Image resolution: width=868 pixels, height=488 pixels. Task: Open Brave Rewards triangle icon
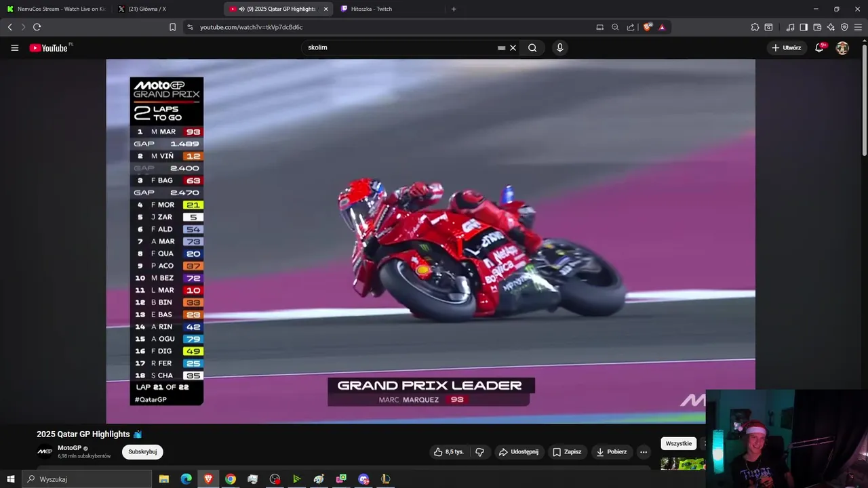click(x=662, y=27)
